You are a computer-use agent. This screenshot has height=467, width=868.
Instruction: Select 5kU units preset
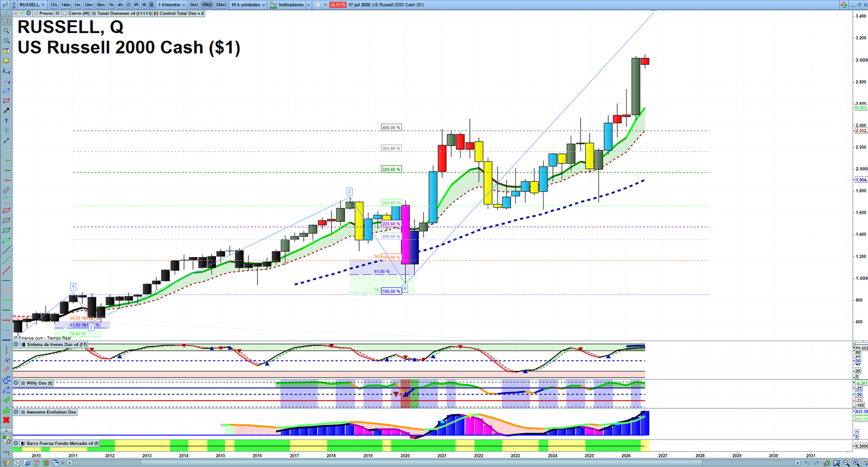(x=194, y=5)
